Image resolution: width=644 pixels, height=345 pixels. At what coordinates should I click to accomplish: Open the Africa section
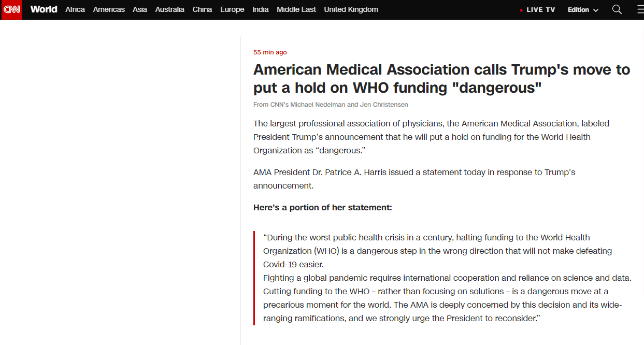click(75, 9)
